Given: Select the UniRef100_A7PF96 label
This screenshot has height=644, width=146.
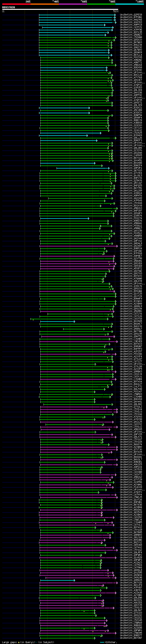Looking at the screenshot, I should (x=131, y=30).
